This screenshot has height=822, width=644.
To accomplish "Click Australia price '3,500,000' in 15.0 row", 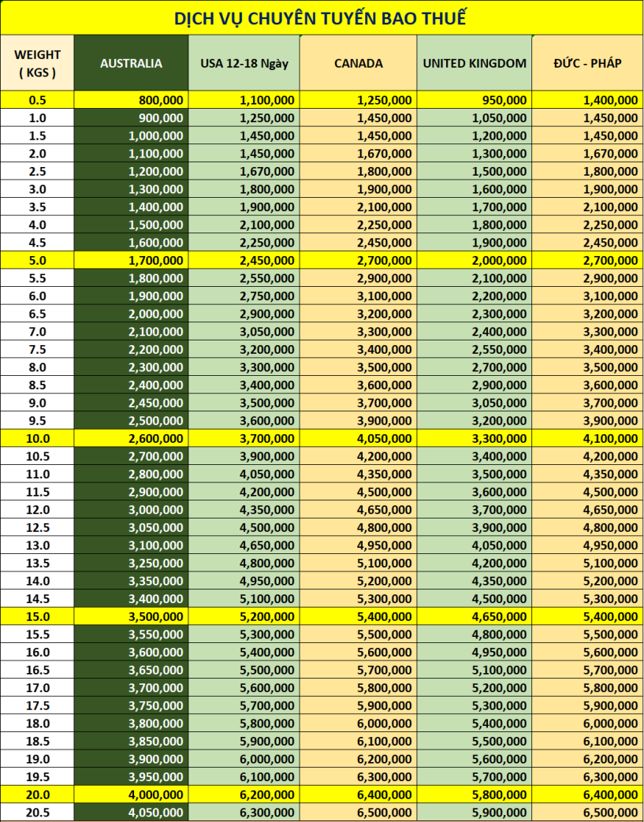I will [x=131, y=616].
